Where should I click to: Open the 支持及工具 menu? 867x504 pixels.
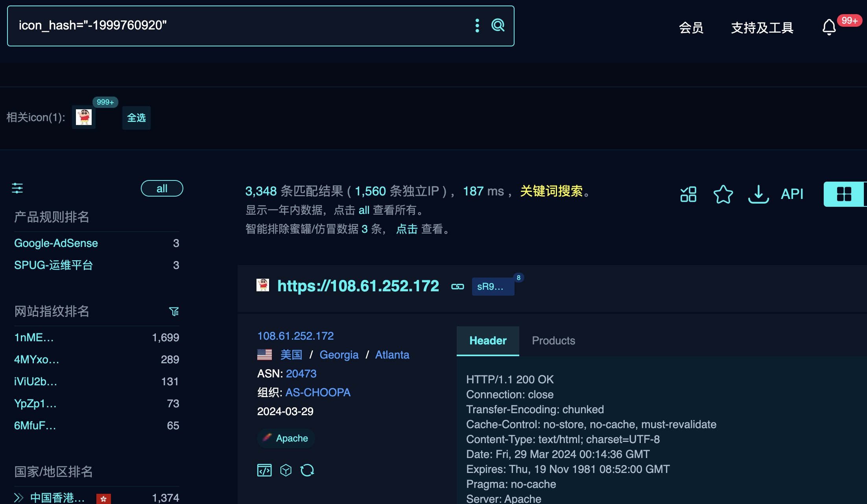(x=762, y=28)
